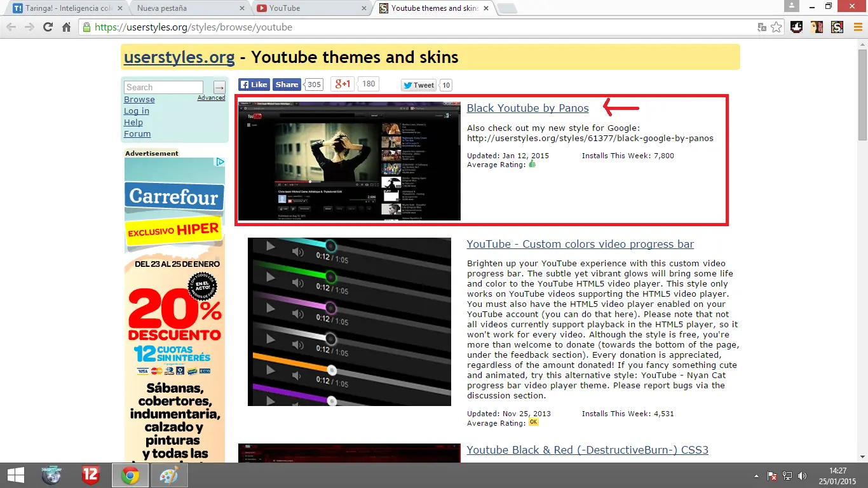Click the browser forward arrow
This screenshot has width=868, height=488.
coord(29,27)
